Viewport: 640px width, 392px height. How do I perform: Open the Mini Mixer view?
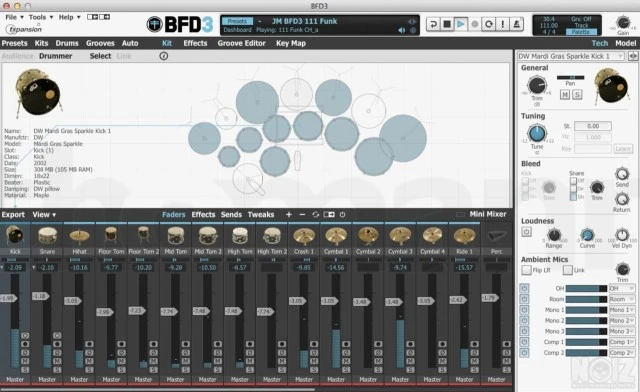(x=487, y=214)
